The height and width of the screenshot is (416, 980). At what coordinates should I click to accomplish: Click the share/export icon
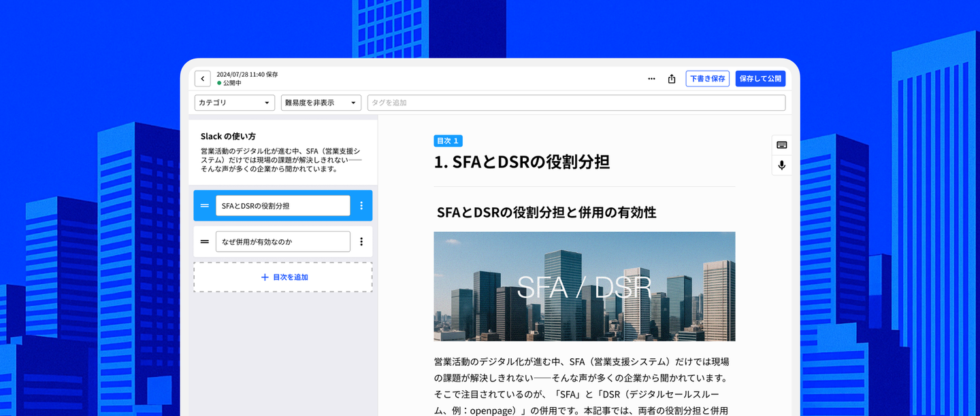[x=672, y=79]
